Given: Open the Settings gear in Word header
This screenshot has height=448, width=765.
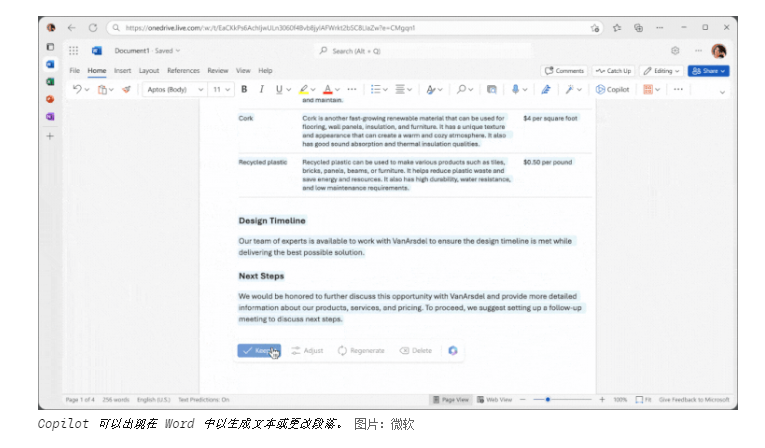Looking at the screenshot, I should click(675, 50).
